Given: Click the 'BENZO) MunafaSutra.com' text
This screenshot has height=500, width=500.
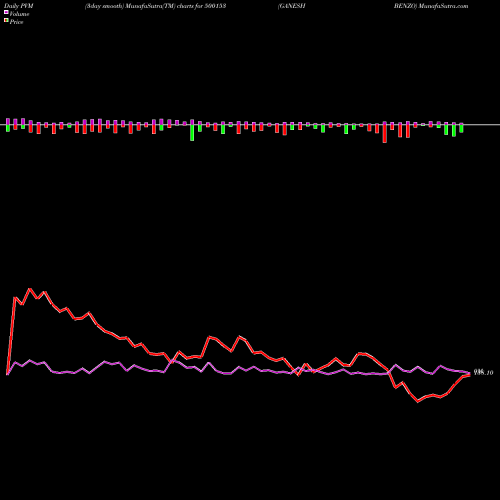Looking at the screenshot, I should click(x=431, y=6).
